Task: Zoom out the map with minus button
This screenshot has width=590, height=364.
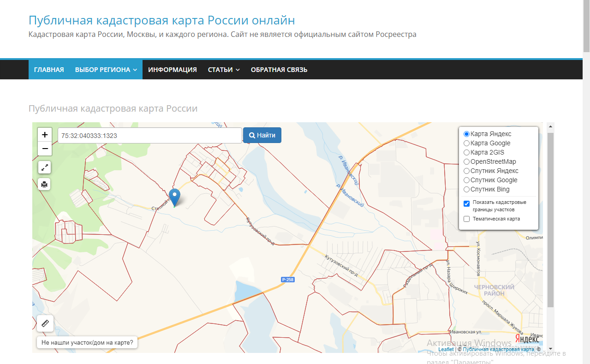Action: (x=45, y=149)
